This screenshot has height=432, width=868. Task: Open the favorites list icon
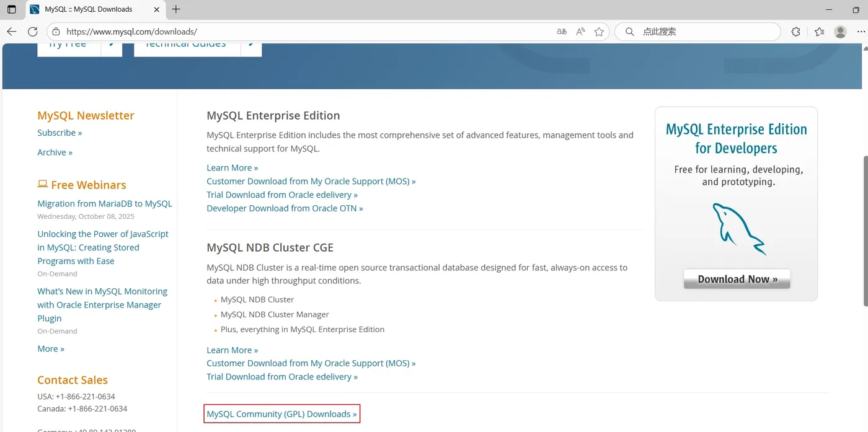(x=820, y=32)
